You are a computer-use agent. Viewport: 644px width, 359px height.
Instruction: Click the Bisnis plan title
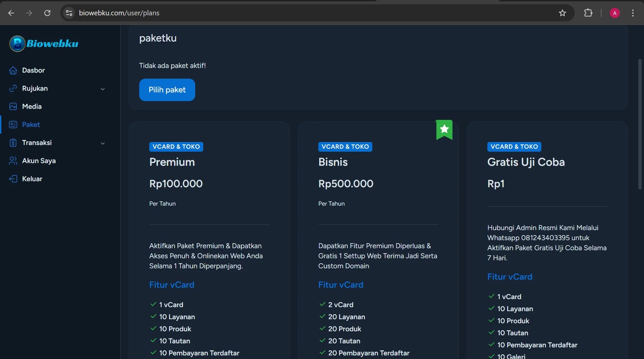coord(333,162)
